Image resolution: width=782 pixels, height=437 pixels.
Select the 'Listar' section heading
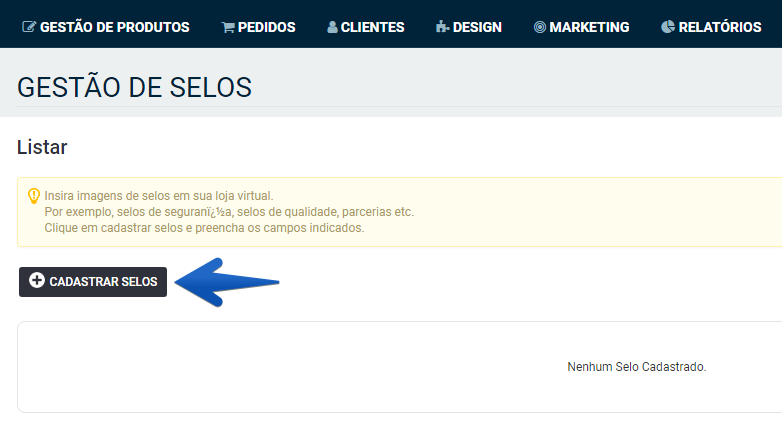point(42,147)
